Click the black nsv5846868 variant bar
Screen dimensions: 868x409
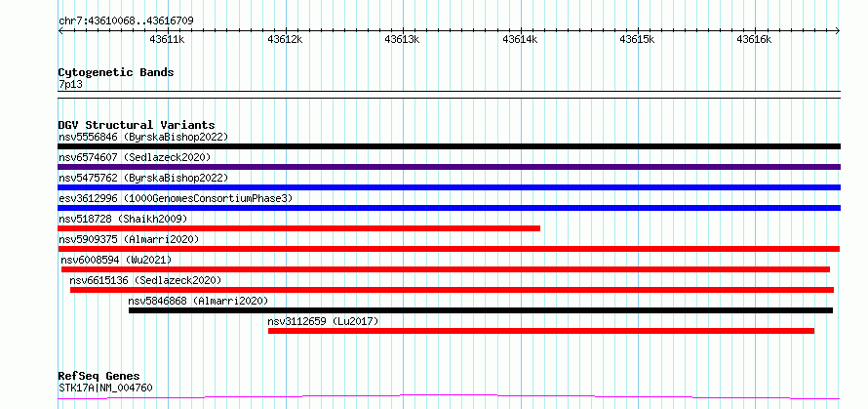pos(481,310)
